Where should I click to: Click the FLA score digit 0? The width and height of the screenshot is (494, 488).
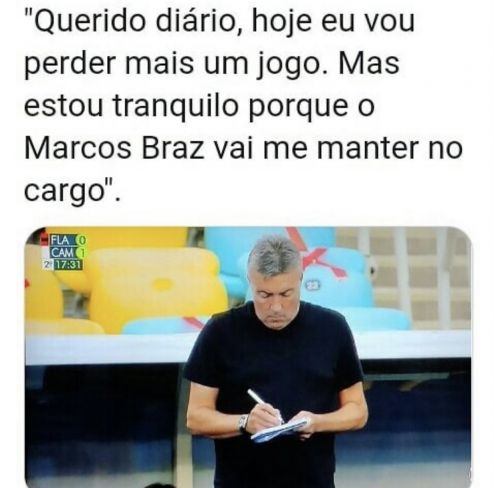[81, 240]
